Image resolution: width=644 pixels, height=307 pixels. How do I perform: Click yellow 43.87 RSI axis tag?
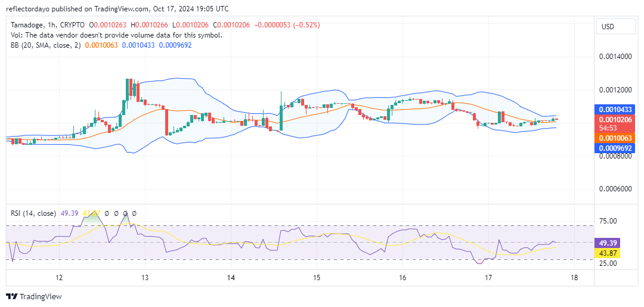click(x=608, y=253)
